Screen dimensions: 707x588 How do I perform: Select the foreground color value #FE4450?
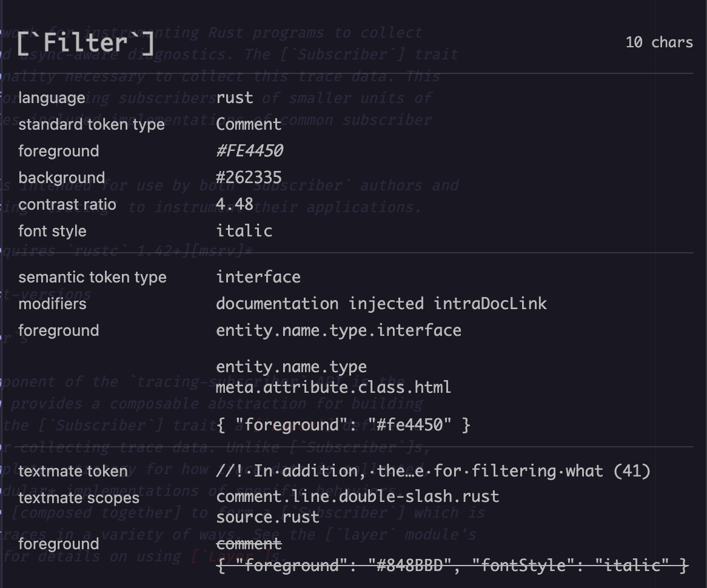[x=249, y=150]
